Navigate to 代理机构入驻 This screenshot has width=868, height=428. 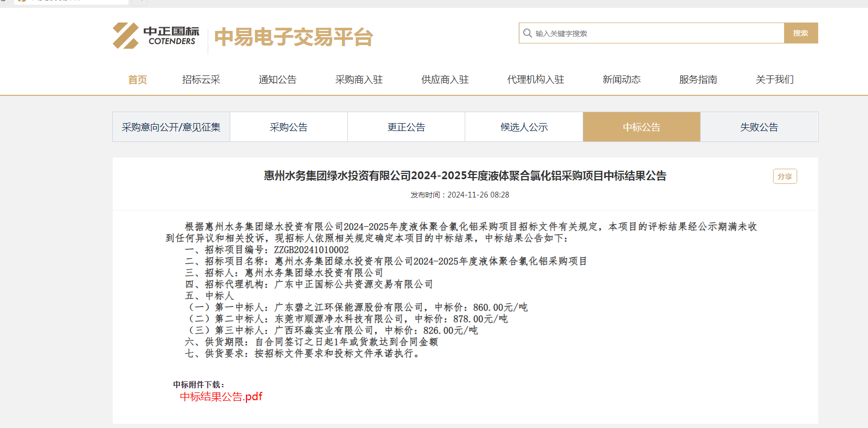535,80
